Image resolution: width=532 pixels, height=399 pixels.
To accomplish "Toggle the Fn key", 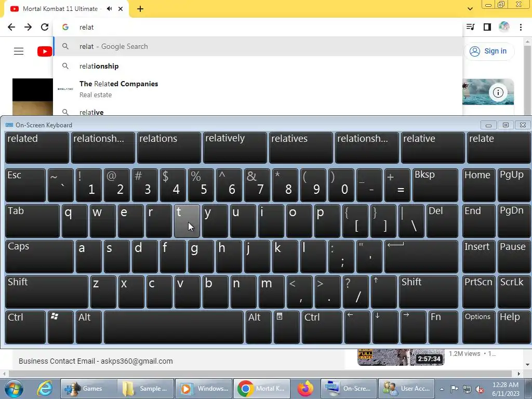I will click(x=443, y=327).
